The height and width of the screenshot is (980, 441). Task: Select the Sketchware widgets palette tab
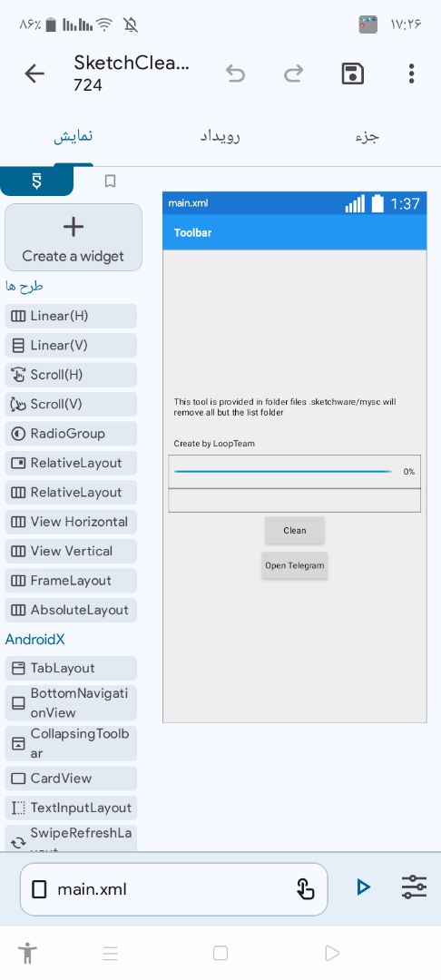click(x=37, y=181)
